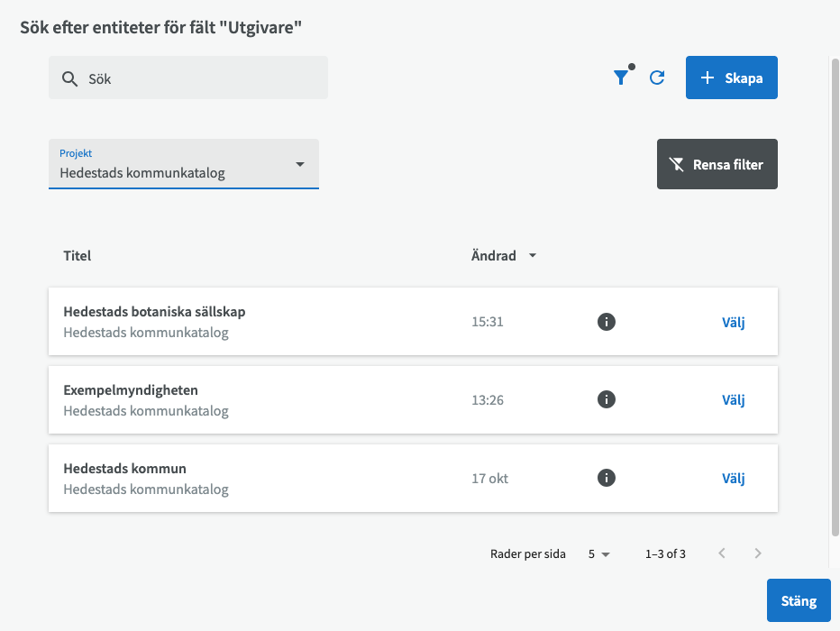Click the Skapa button

click(731, 78)
